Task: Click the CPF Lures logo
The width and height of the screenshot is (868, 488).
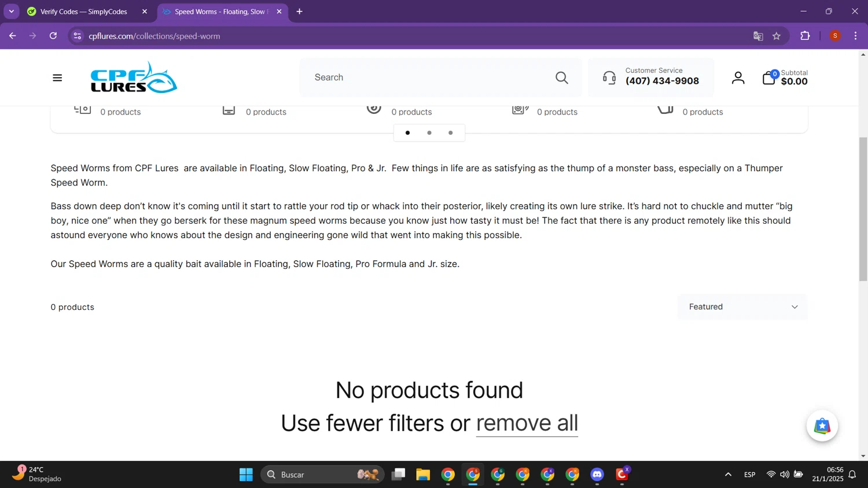Action: [x=134, y=77]
